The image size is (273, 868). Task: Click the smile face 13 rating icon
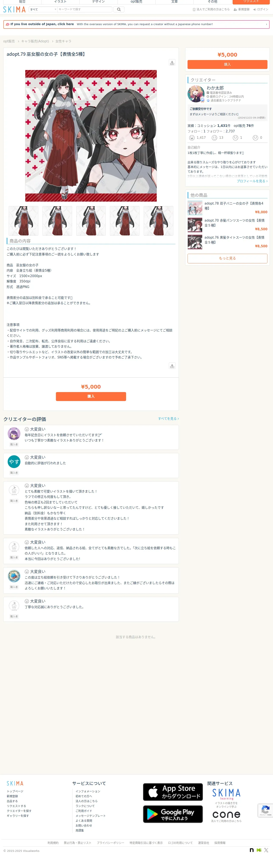215,138
